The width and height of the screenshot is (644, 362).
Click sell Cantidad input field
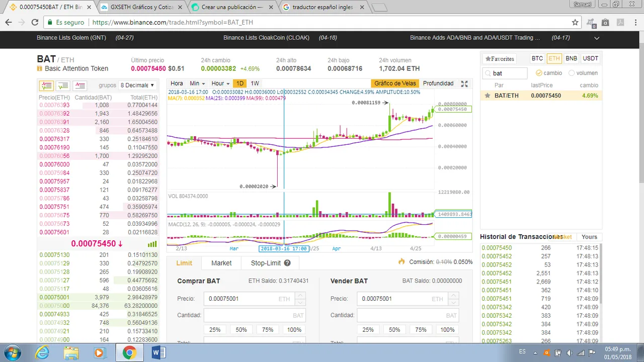coord(408,315)
